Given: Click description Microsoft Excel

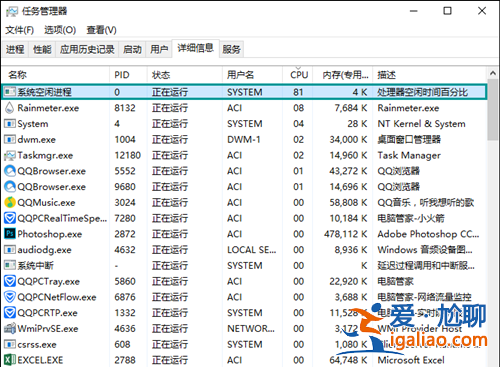Looking at the screenshot, I should coord(411,360).
